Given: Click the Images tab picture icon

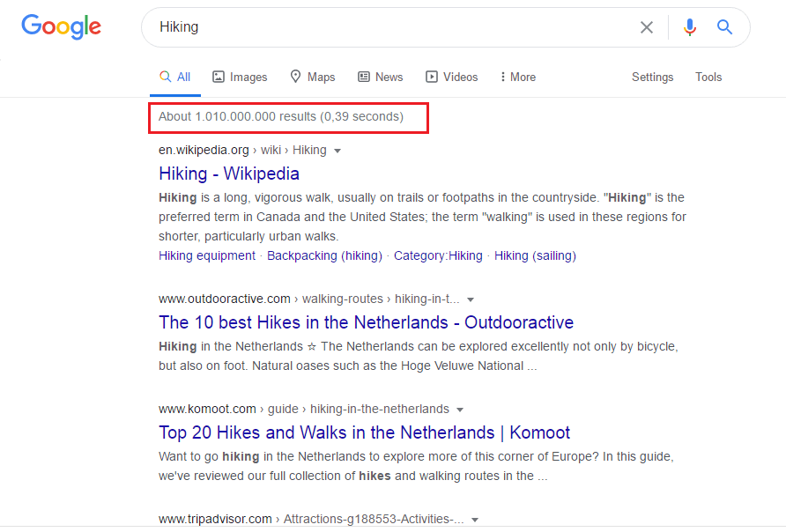Looking at the screenshot, I should click(218, 77).
